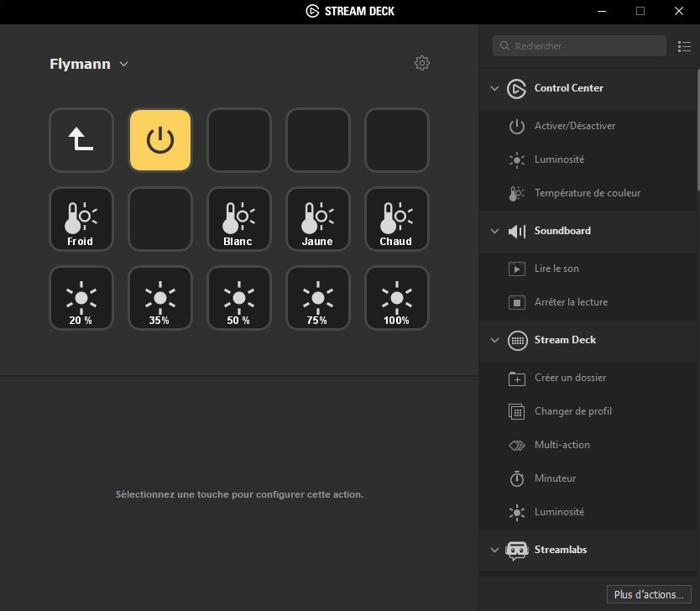Click the Plus d'actions button

(649, 594)
